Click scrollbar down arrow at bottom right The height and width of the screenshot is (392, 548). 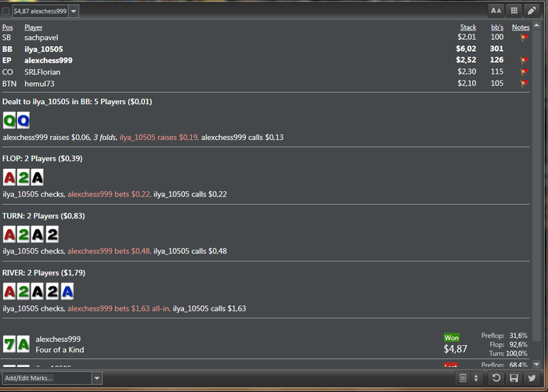pos(537,365)
